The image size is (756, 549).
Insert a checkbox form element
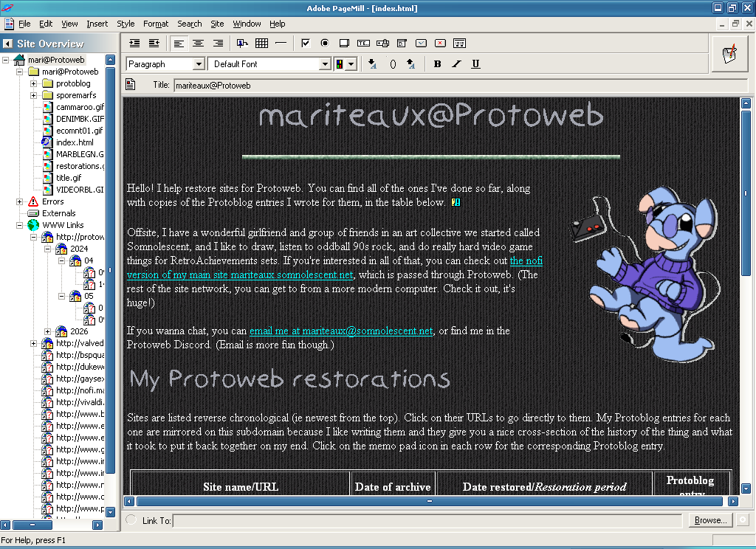[305, 43]
